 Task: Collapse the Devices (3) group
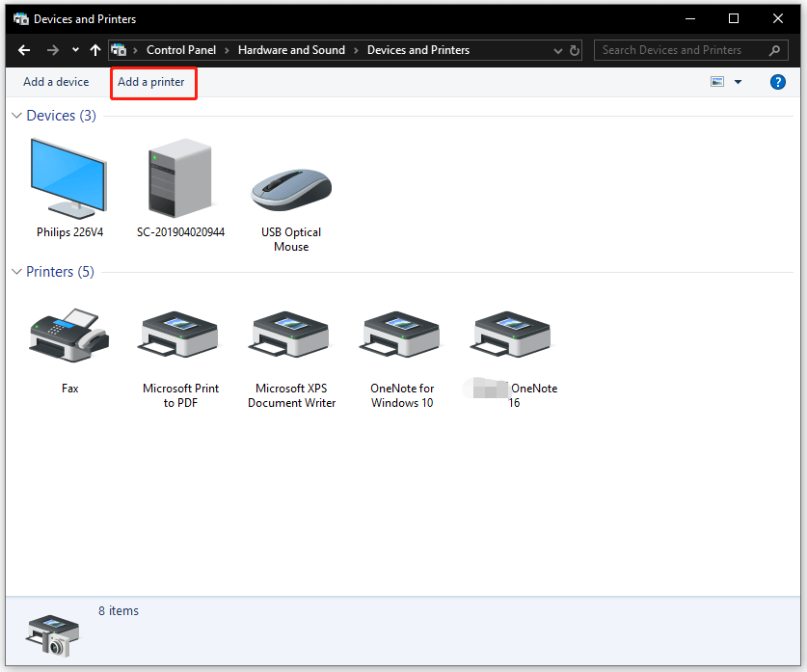pyautogui.click(x=16, y=116)
